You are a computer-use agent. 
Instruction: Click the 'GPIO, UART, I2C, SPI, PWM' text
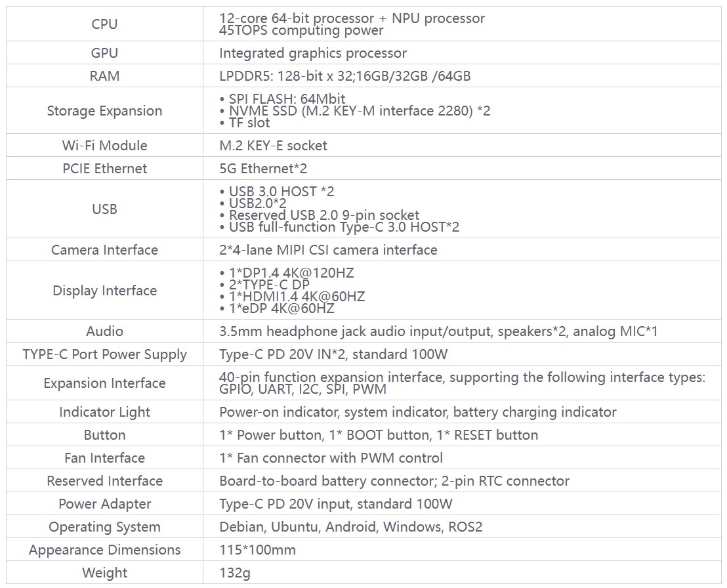[302, 389]
